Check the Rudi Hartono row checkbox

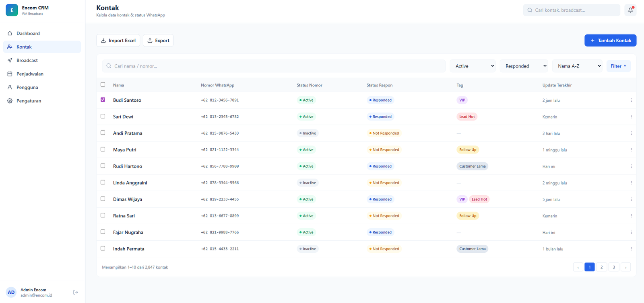103,166
